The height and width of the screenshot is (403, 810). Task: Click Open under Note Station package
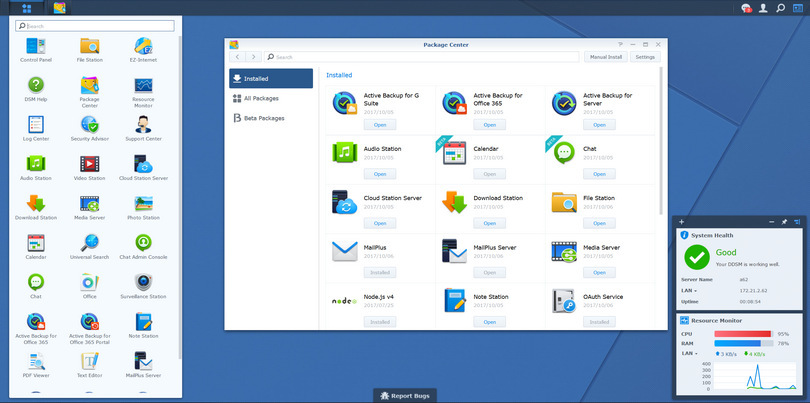[x=489, y=322]
